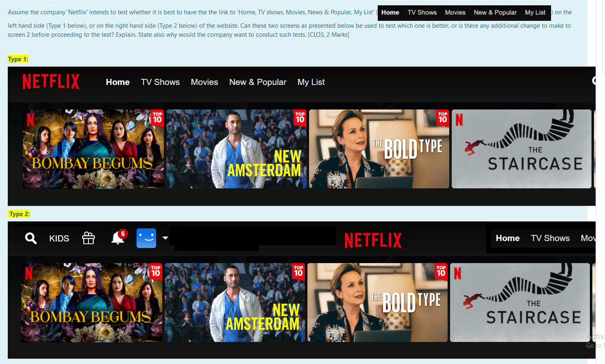Screen dimensions: 605x364
Task: Click the blue smiley profile avatar
Action: (x=146, y=238)
